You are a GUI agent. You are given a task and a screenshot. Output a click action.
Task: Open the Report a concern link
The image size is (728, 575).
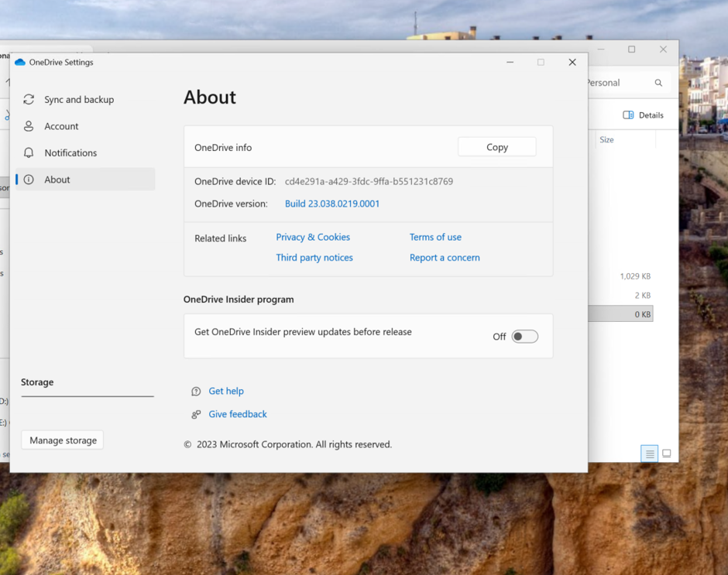point(445,258)
